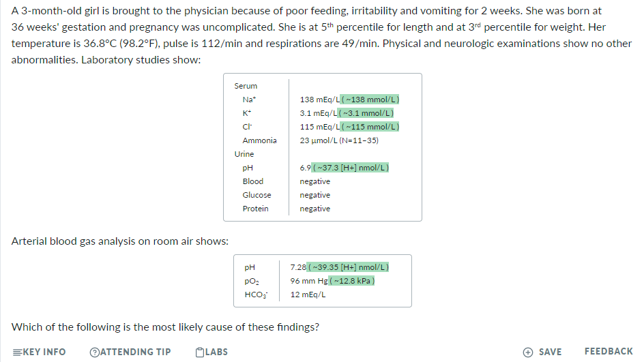
Task: Click the urine Blood row label
Action: pyautogui.click(x=252, y=181)
